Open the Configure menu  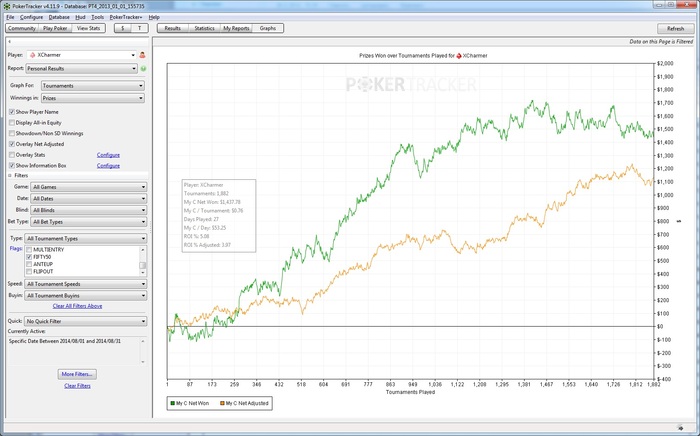(31, 17)
